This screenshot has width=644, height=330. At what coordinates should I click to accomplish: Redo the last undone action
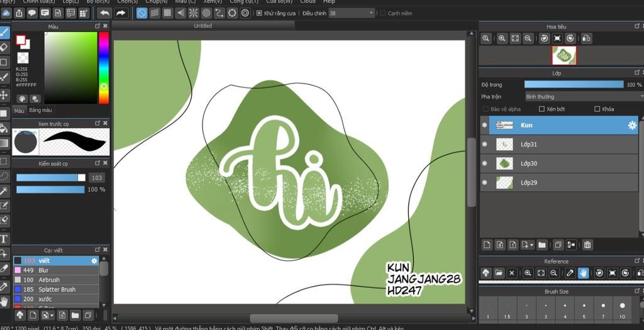pos(120,13)
